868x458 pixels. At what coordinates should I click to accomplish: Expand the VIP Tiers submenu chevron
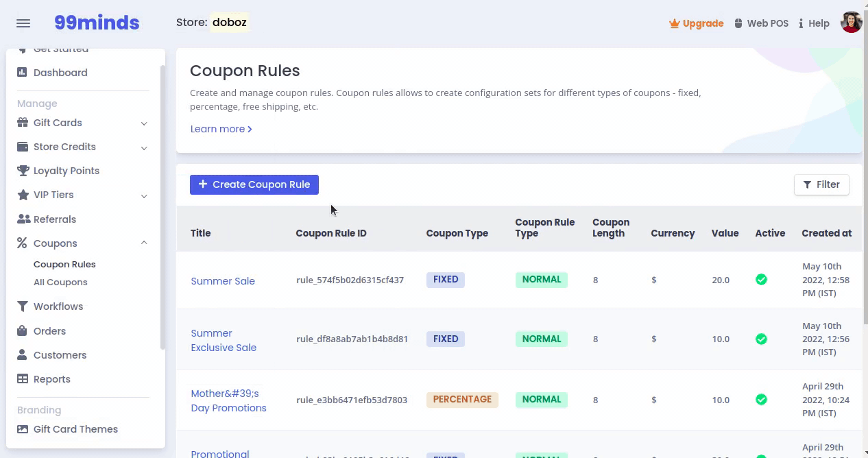[x=144, y=195]
